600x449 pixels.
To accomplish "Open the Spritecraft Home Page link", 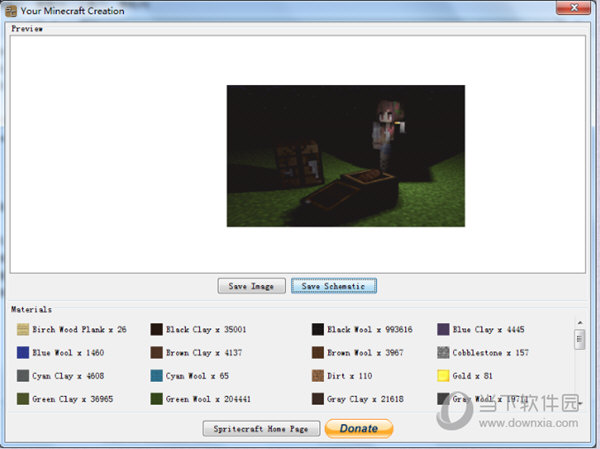I will click(262, 429).
